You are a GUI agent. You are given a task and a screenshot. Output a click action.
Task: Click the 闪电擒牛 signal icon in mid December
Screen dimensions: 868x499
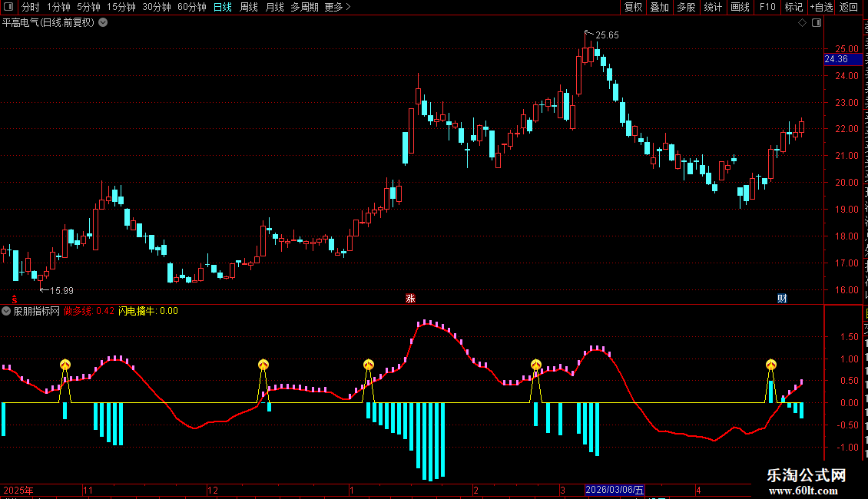(263, 364)
